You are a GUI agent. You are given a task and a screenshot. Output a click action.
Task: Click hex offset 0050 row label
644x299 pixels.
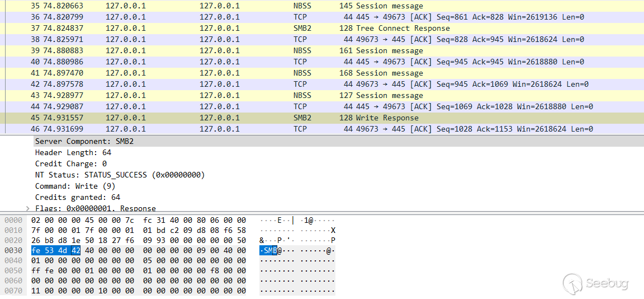13,270
